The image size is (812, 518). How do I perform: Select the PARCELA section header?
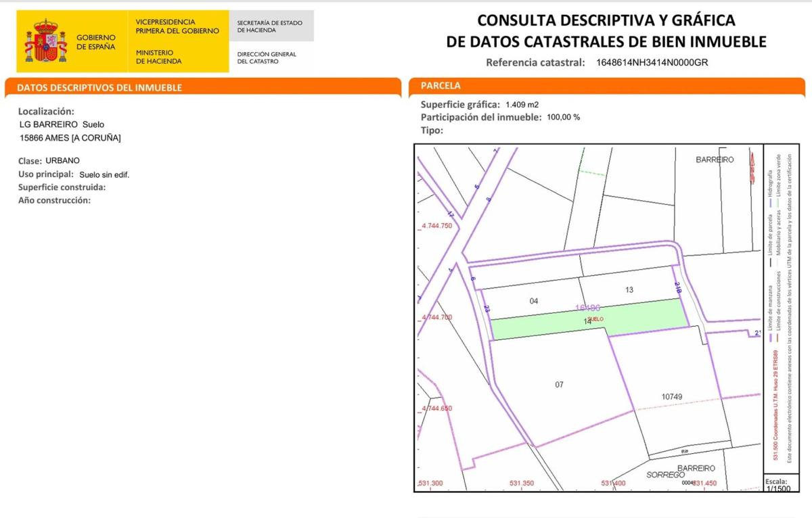click(441, 86)
